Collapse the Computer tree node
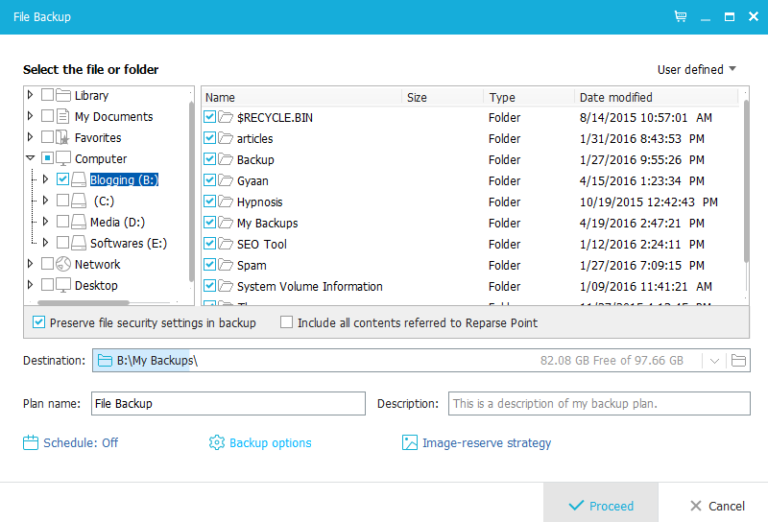The width and height of the screenshot is (768, 522). (30, 158)
